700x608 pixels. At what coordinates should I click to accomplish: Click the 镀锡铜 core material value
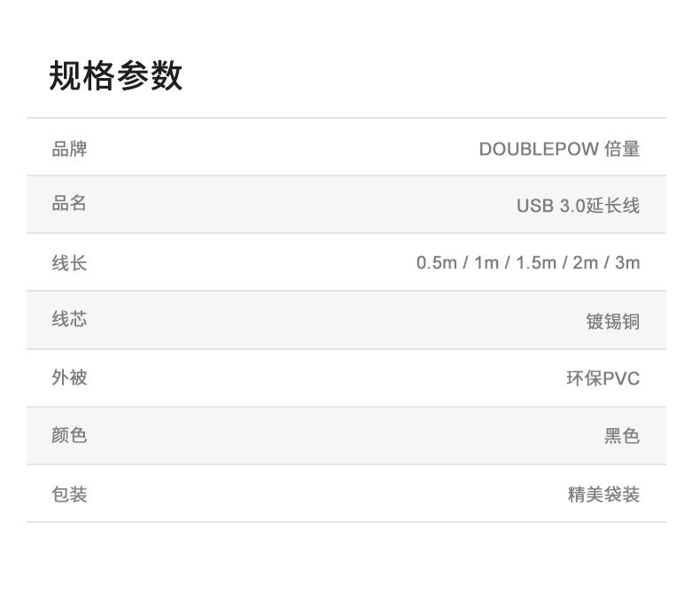(613, 322)
